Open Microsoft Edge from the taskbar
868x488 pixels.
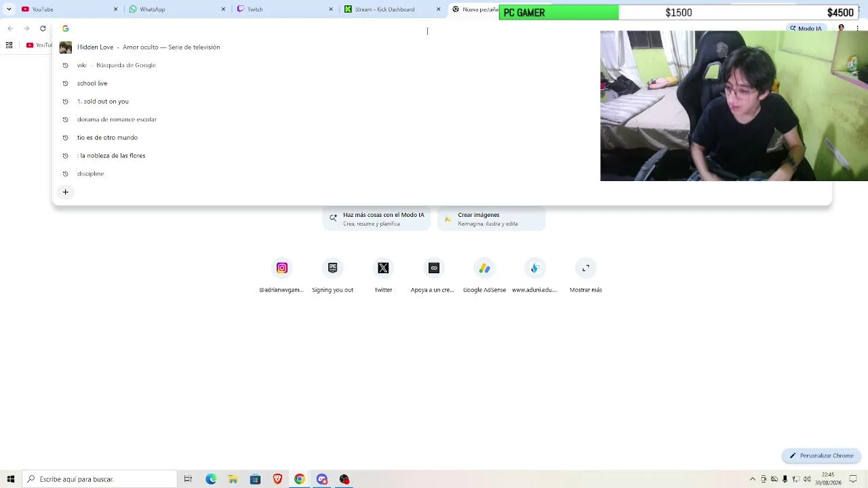tap(211, 479)
